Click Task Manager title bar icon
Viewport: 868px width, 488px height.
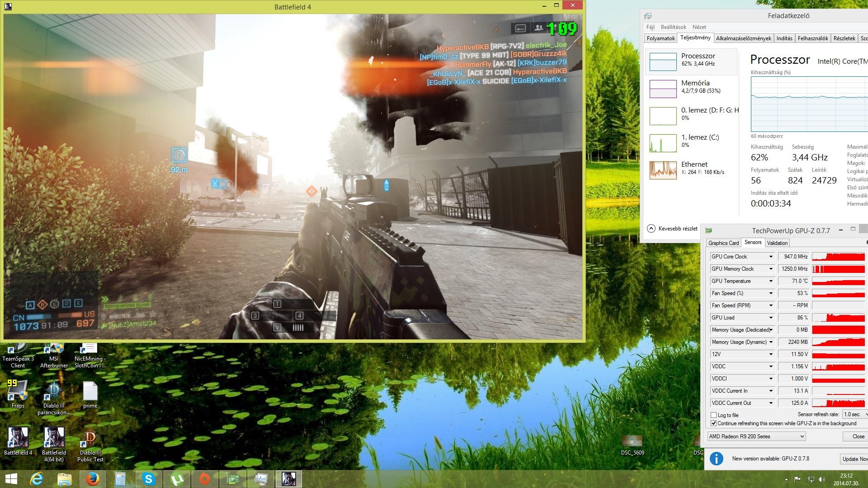click(648, 16)
